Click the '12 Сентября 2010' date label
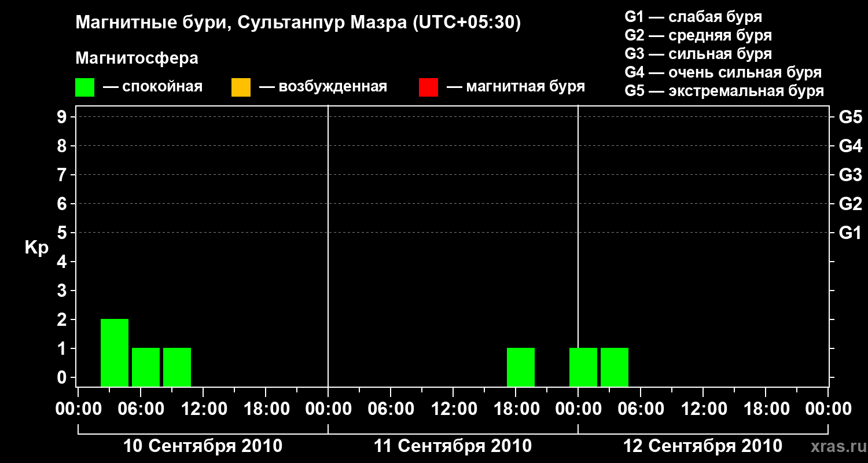 coord(703,446)
